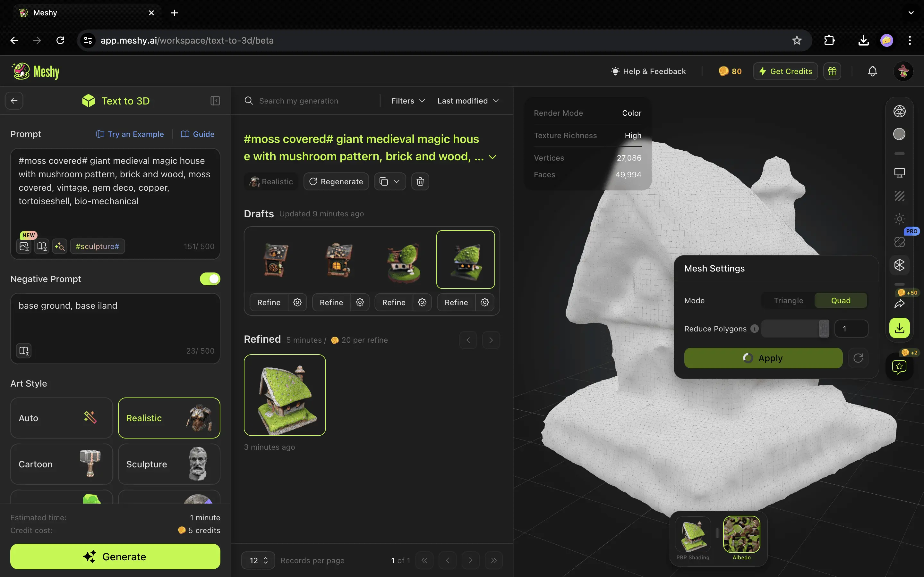
Task: Open the Last modified sort dropdown
Action: pos(467,101)
